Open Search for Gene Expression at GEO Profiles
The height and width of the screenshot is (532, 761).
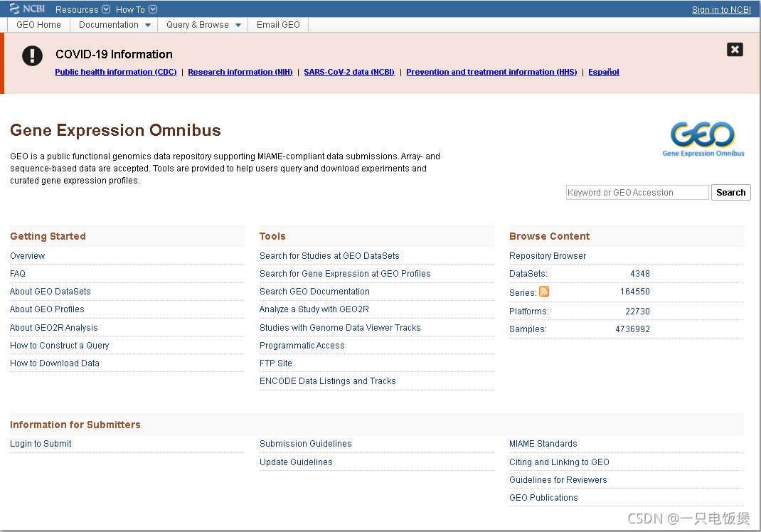[345, 274]
